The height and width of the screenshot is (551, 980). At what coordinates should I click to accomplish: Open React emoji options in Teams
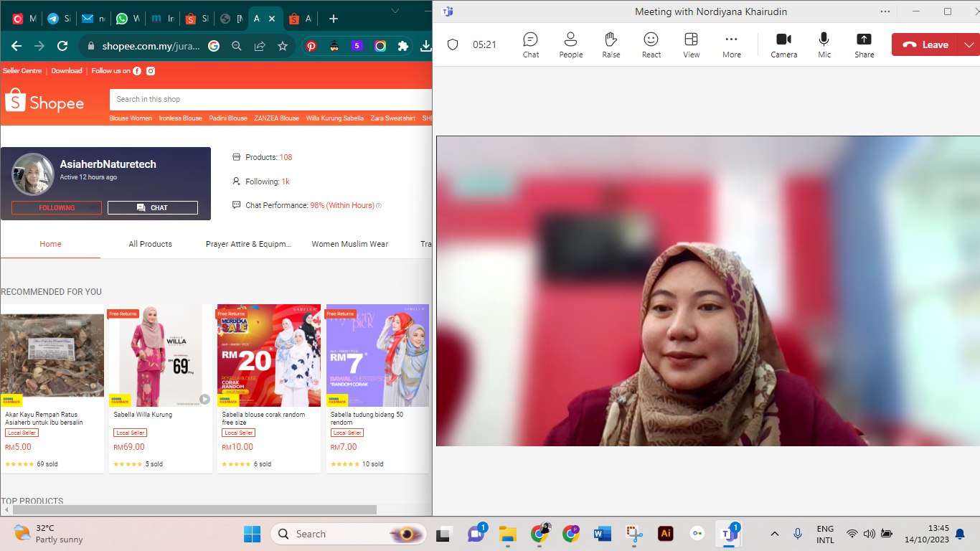coord(651,44)
